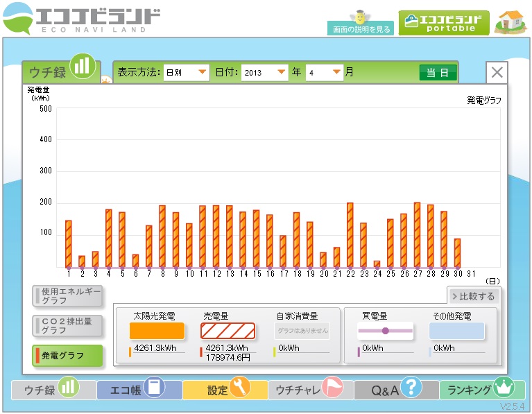The height and width of the screenshot is (414, 532).
Task: Open the house home icon
Action: [x=511, y=21]
